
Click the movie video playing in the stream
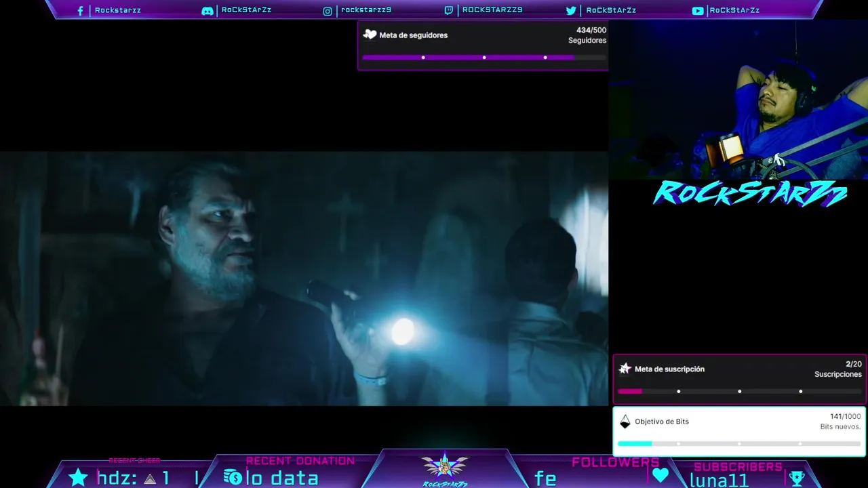tap(304, 279)
